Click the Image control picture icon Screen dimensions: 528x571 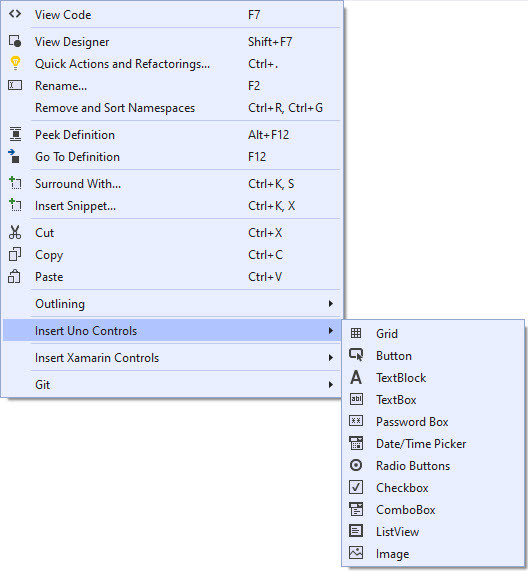point(356,552)
